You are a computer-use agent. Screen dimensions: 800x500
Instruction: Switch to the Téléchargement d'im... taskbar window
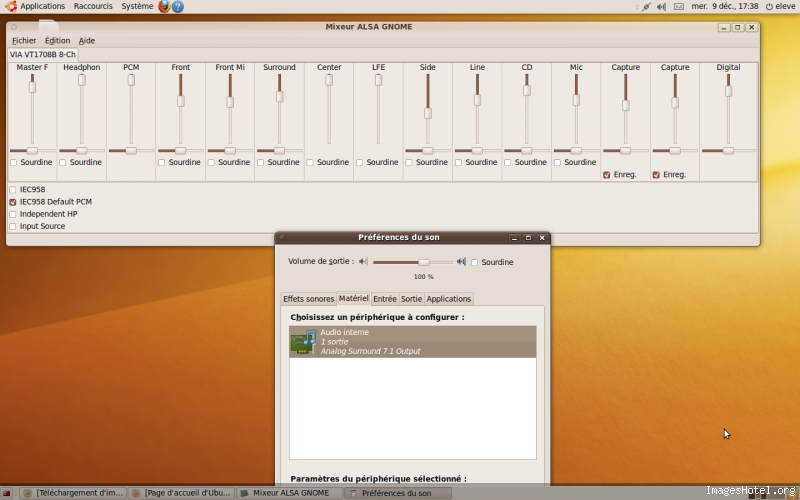[x=73, y=493]
